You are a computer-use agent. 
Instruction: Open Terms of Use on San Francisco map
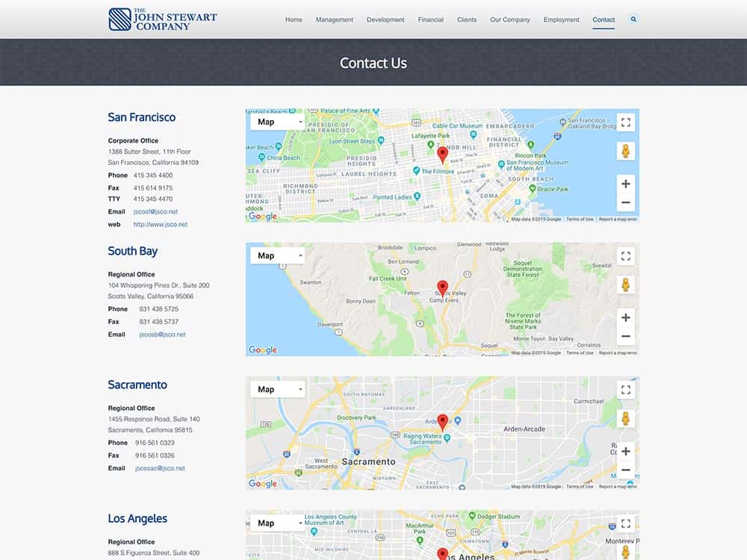[580, 219]
